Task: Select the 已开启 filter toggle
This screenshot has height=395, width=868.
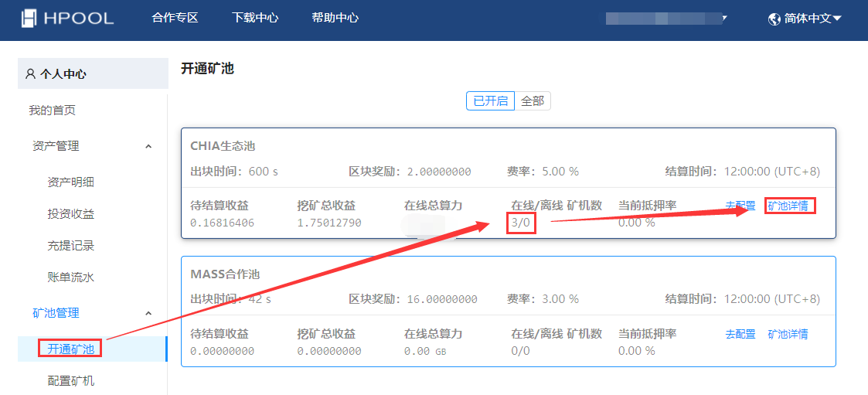Action: [490, 101]
